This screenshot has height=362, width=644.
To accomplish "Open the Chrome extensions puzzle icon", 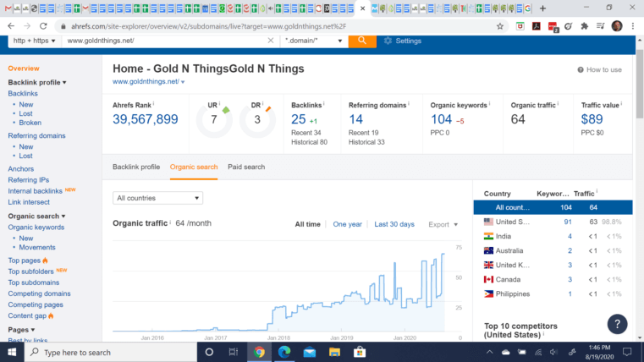I will (585, 26).
